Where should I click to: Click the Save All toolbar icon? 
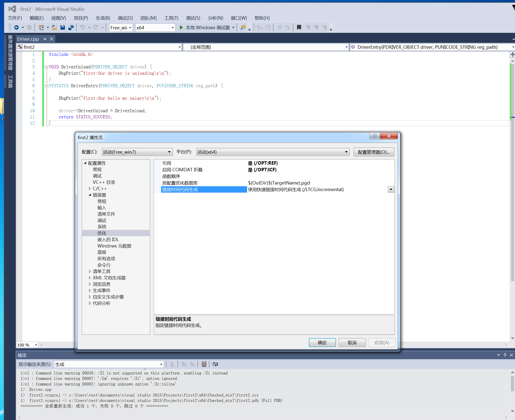point(71,27)
